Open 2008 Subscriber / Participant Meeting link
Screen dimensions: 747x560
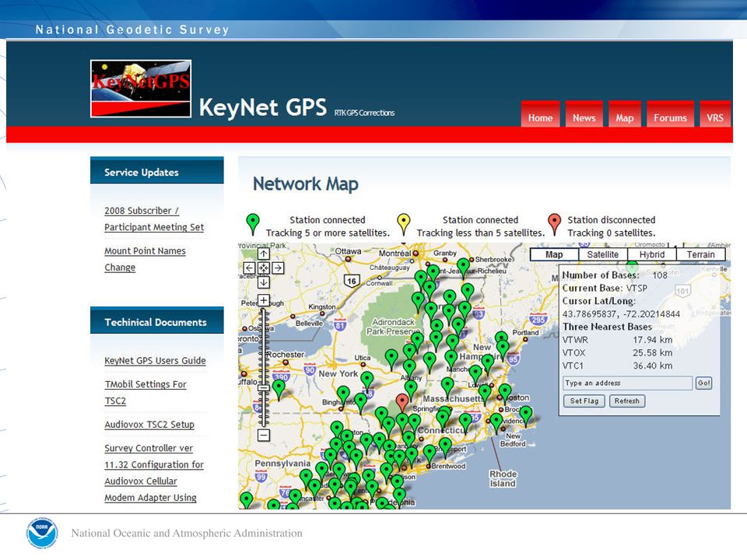pyautogui.click(x=154, y=219)
